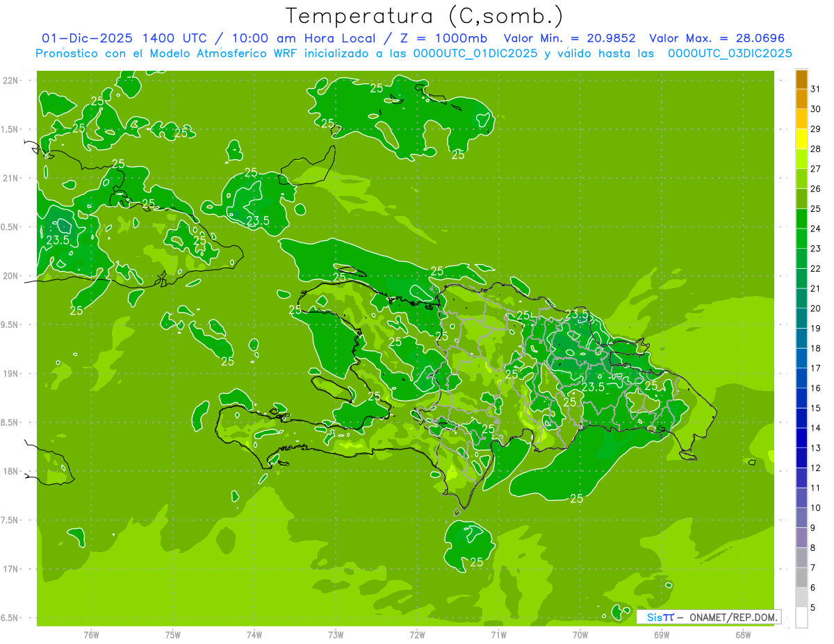Click the '19N' latitude label
834x644 pixels.
click(11, 374)
